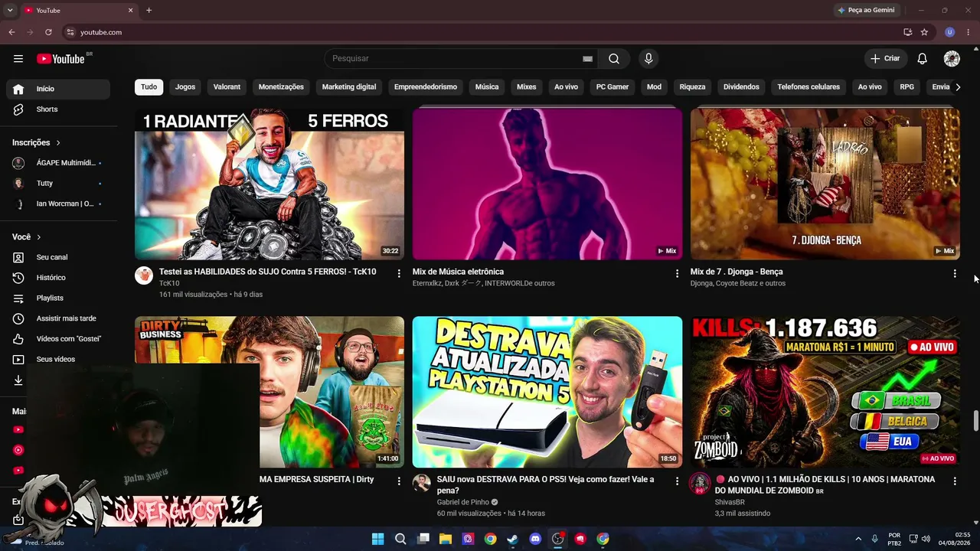
Task: Click the magnifier search button
Action: pyautogui.click(x=614, y=59)
